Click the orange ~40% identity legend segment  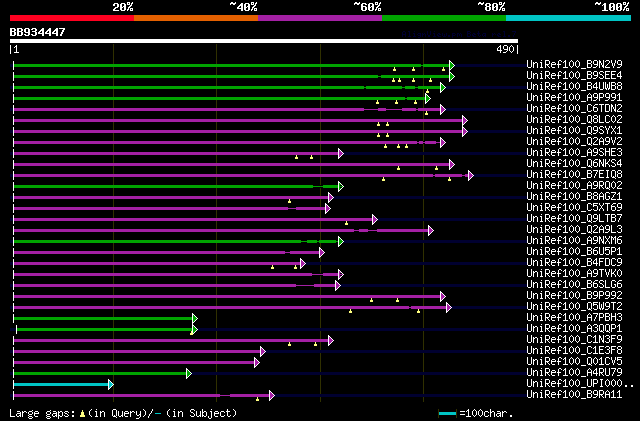196,18
